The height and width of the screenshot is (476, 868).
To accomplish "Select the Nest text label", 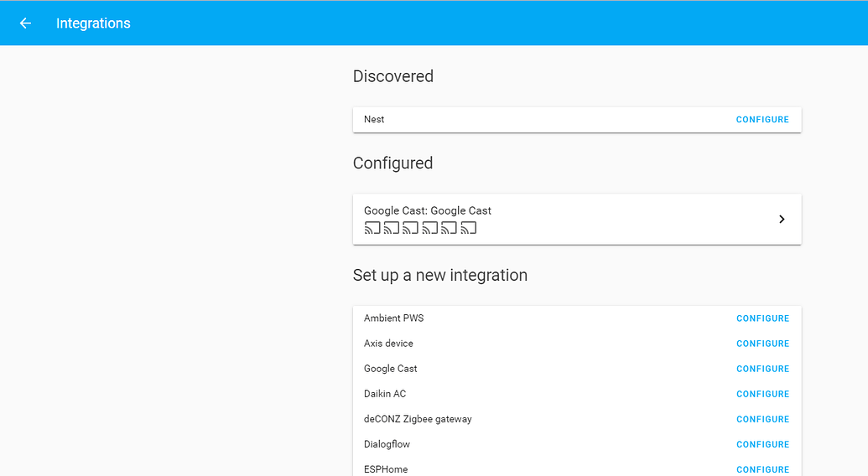I will click(x=374, y=119).
